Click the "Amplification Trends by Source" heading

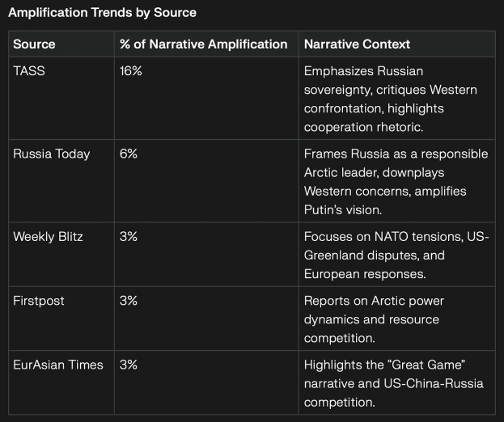[102, 13]
